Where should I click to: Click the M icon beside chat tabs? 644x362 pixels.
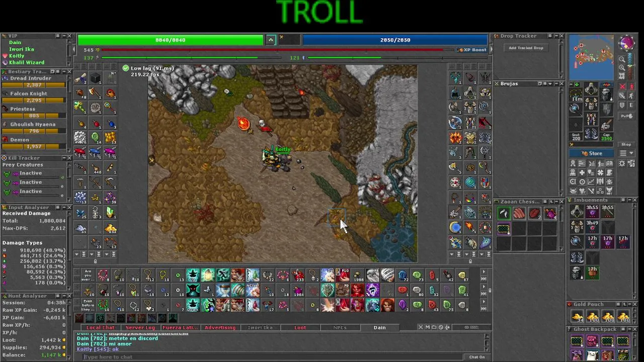coord(427,327)
